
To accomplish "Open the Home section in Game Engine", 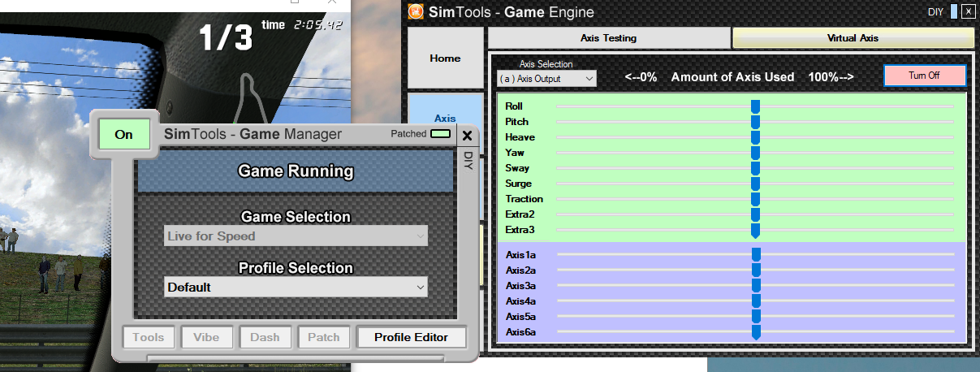I will (x=445, y=58).
